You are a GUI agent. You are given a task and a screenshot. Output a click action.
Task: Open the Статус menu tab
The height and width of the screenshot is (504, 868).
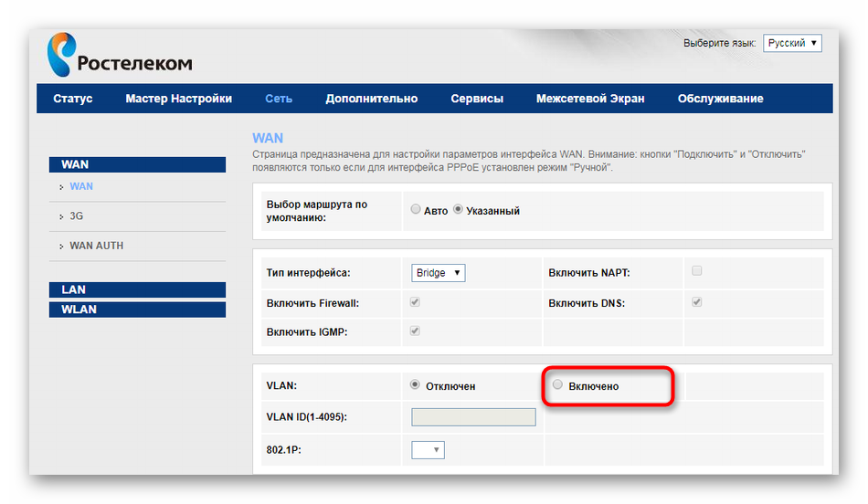pos(73,99)
